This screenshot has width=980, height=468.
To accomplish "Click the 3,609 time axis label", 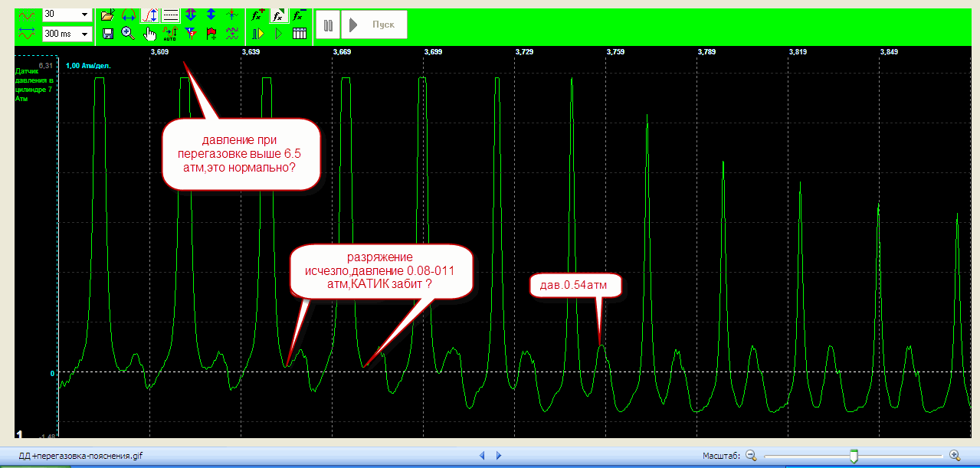I will [x=160, y=51].
